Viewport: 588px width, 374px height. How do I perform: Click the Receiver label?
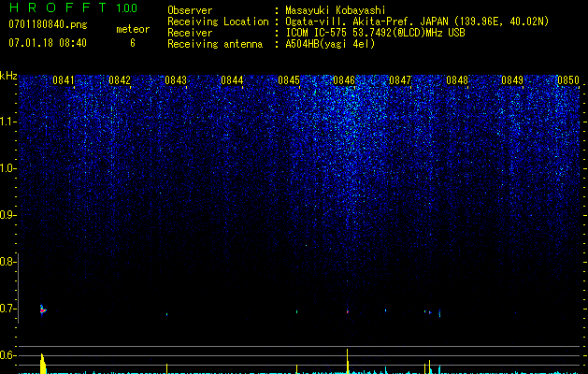pos(190,33)
